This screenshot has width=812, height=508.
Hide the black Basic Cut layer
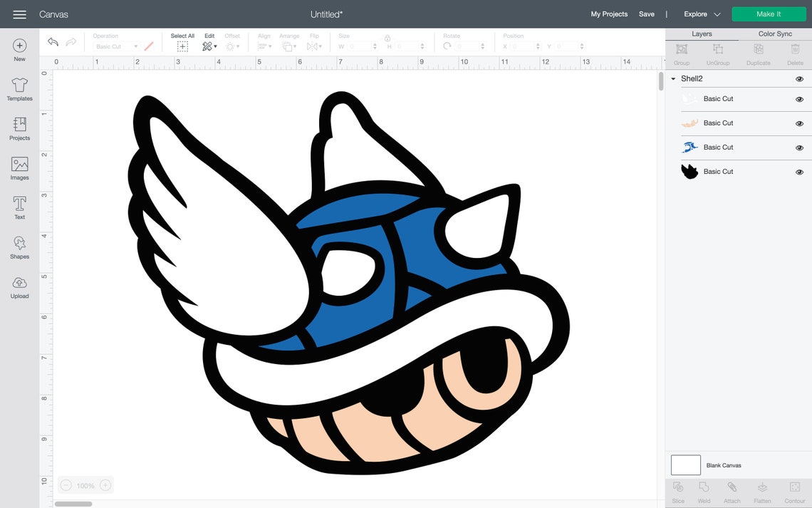799,171
